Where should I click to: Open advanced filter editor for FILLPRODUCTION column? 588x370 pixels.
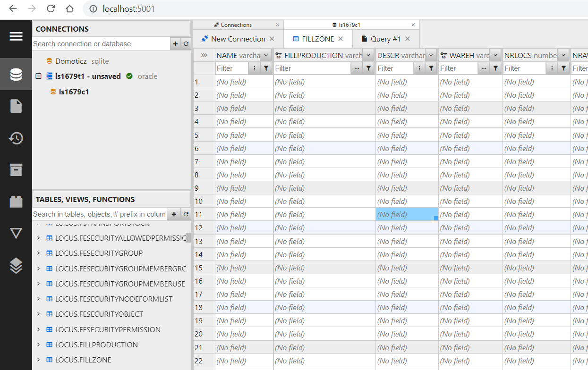pyautogui.click(x=358, y=68)
